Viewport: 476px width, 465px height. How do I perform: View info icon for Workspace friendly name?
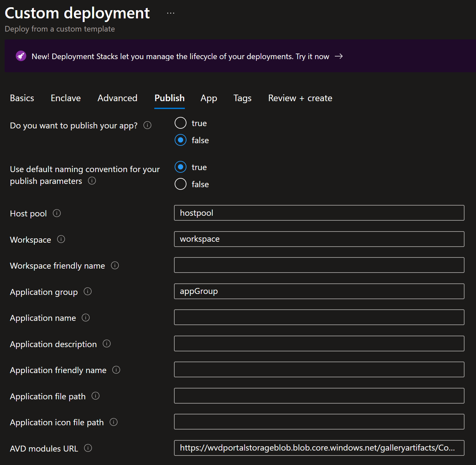tap(115, 265)
